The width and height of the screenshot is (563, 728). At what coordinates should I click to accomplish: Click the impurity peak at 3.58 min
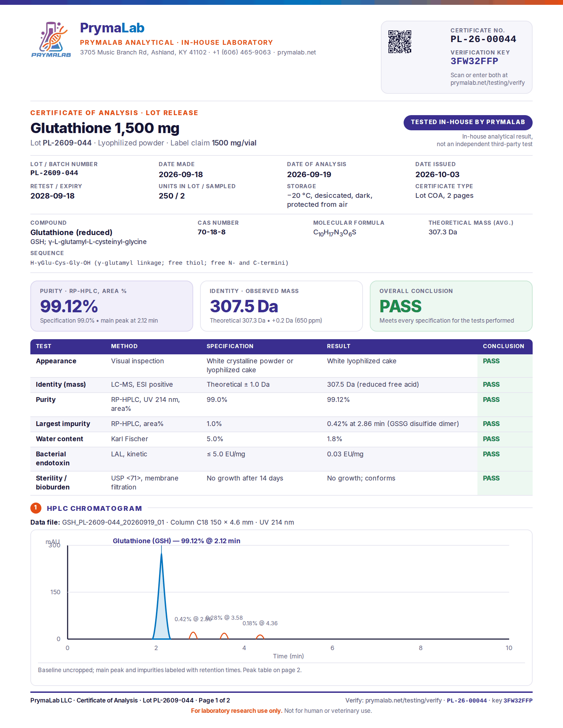pyautogui.click(x=224, y=636)
